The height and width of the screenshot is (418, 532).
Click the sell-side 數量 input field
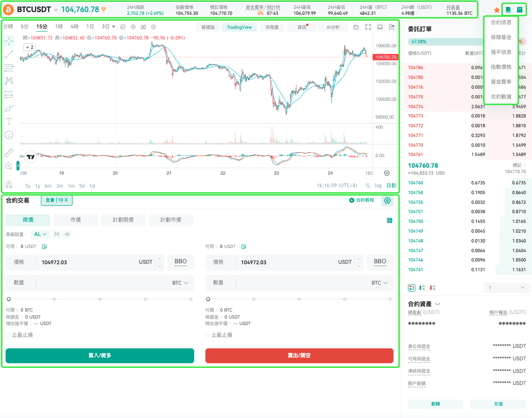click(x=299, y=283)
